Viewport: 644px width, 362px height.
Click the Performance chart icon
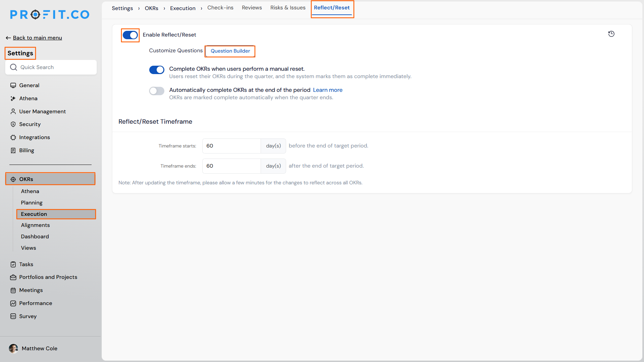click(13, 303)
